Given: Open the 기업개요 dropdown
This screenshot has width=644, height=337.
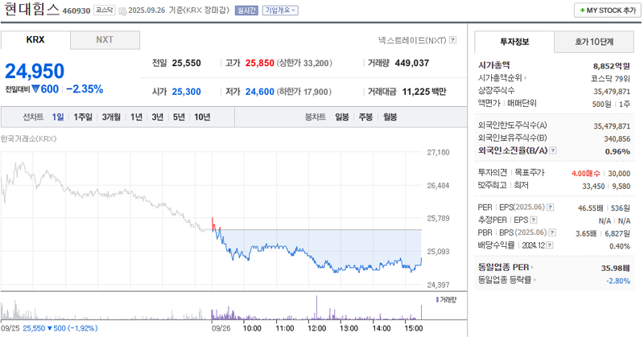Looking at the screenshot, I should (x=280, y=10).
